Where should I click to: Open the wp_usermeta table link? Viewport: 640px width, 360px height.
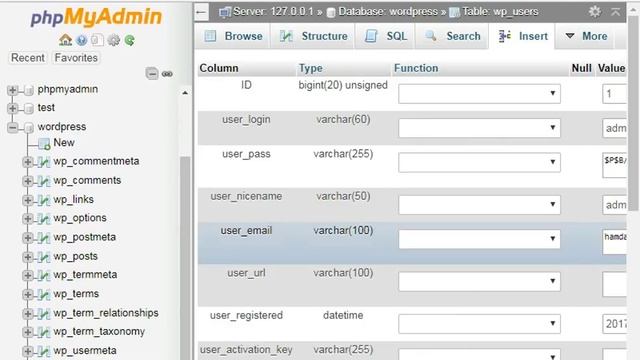[x=85, y=351]
